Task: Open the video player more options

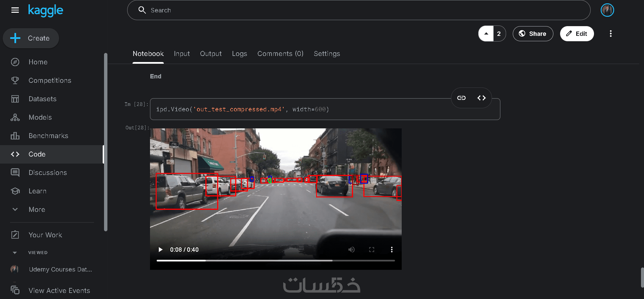Action: (x=392, y=249)
